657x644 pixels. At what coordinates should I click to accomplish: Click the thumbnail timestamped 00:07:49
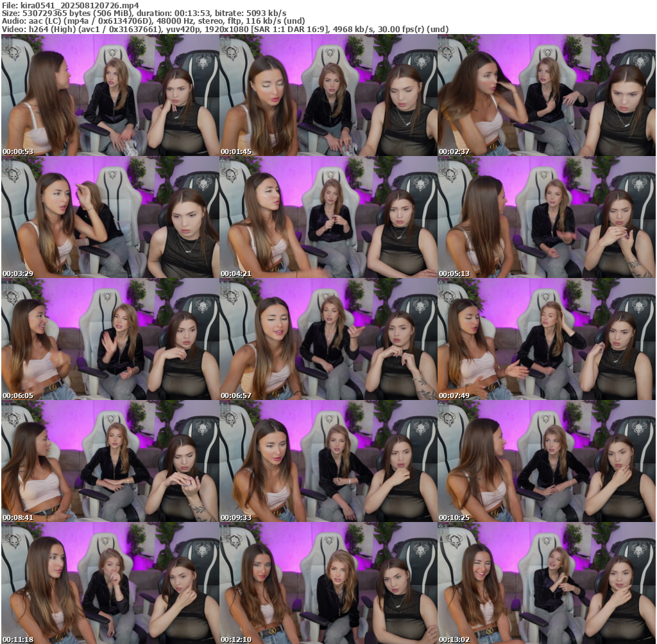(x=547, y=339)
